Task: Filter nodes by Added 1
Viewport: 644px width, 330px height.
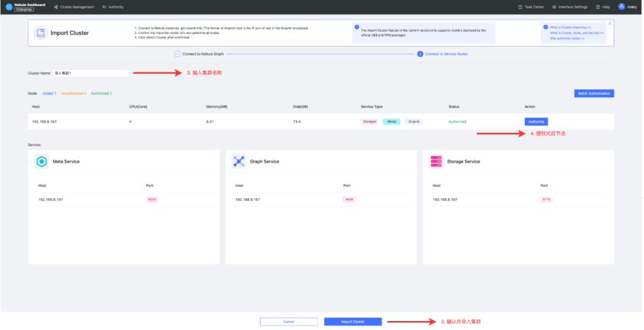Action: [x=49, y=94]
